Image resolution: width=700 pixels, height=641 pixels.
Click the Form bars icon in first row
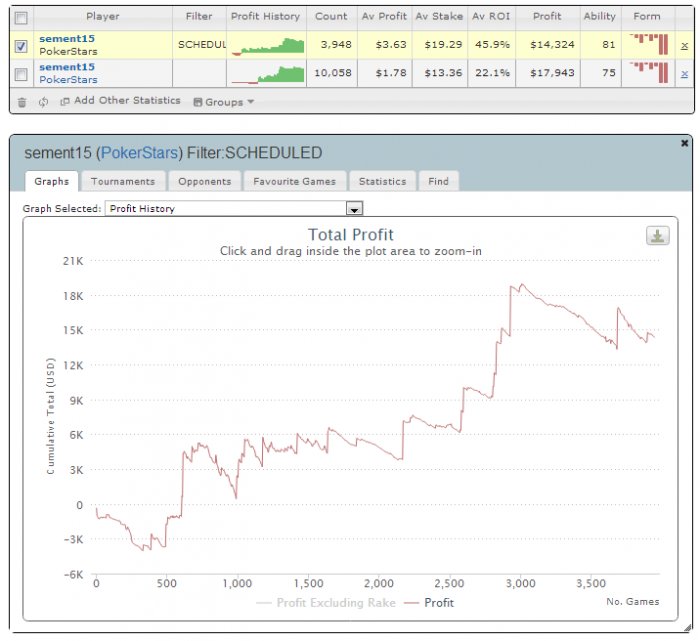(x=648, y=45)
